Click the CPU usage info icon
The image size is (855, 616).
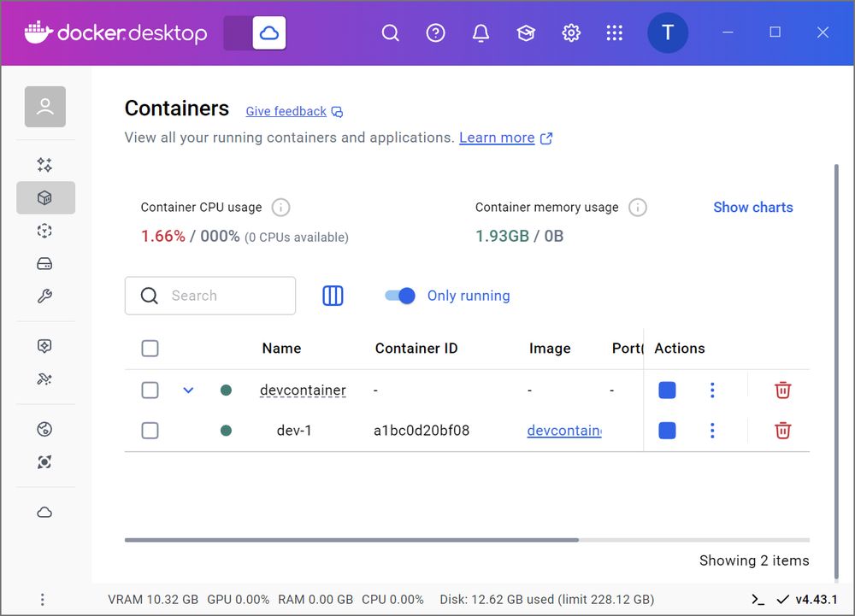pos(280,208)
